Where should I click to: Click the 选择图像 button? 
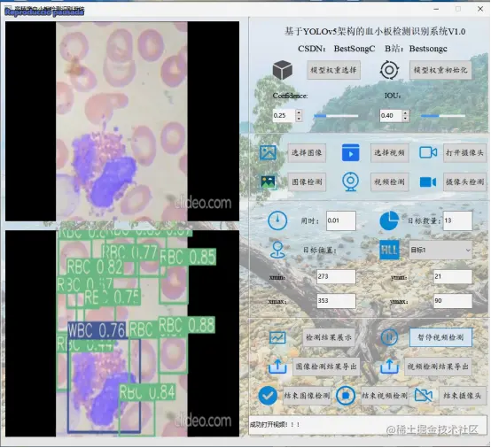point(307,153)
